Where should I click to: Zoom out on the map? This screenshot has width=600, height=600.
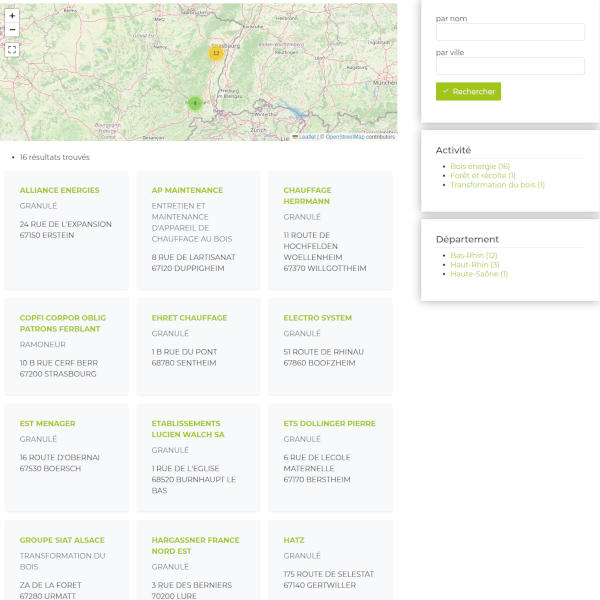(x=12, y=29)
